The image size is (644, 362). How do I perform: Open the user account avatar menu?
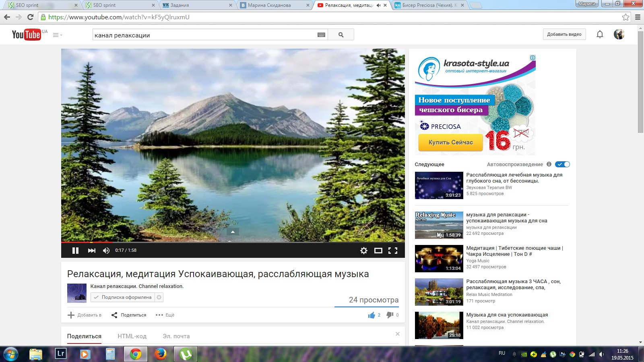pos(619,34)
